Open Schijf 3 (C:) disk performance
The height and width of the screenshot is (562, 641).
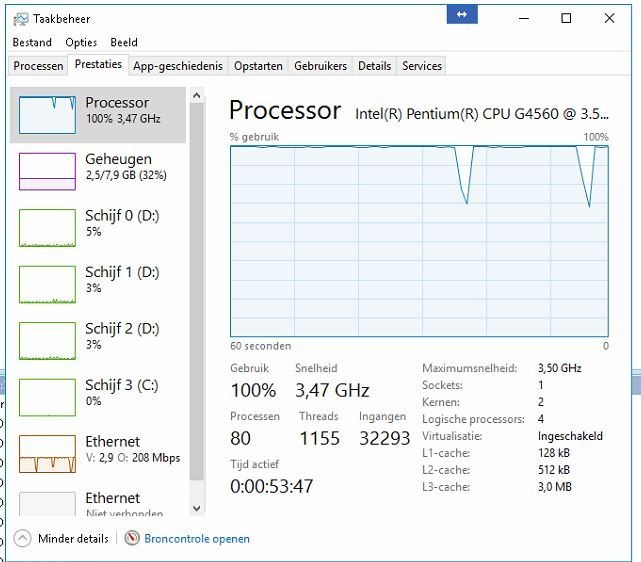(47, 397)
